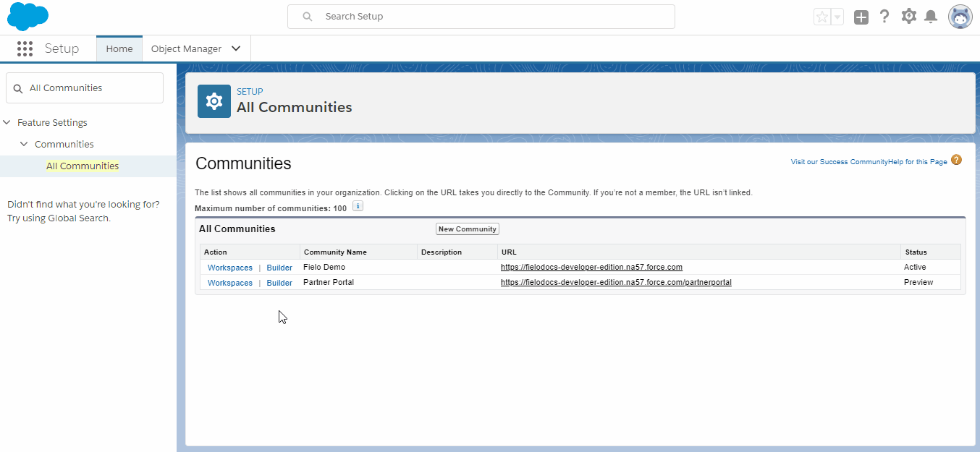Open the user profile avatar

pyautogui.click(x=960, y=17)
